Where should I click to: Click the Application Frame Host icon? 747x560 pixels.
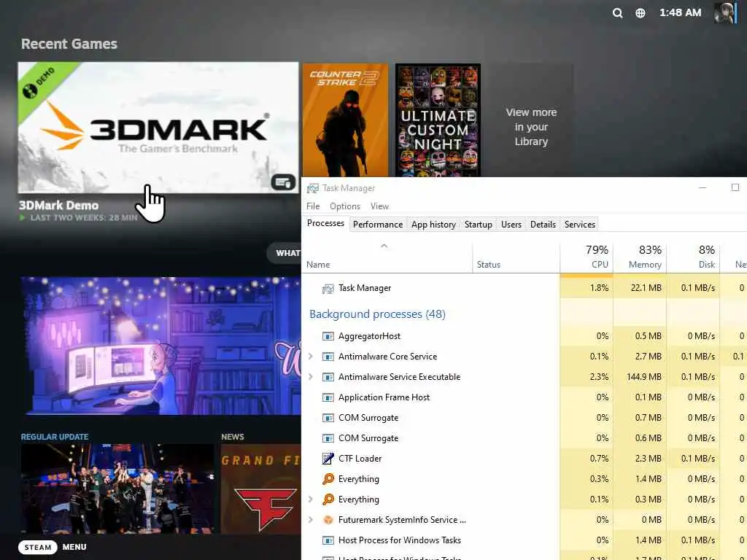coord(328,397)
